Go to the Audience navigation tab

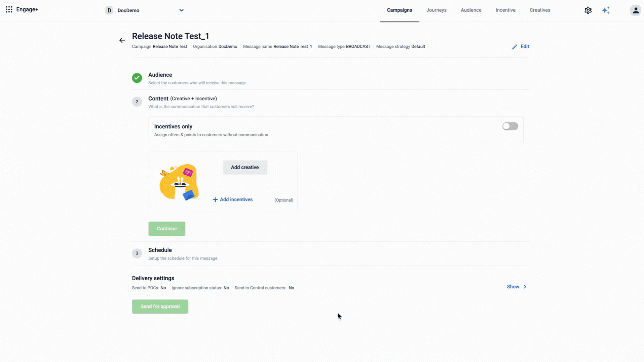pyautogui.click(x=471, y=10)
